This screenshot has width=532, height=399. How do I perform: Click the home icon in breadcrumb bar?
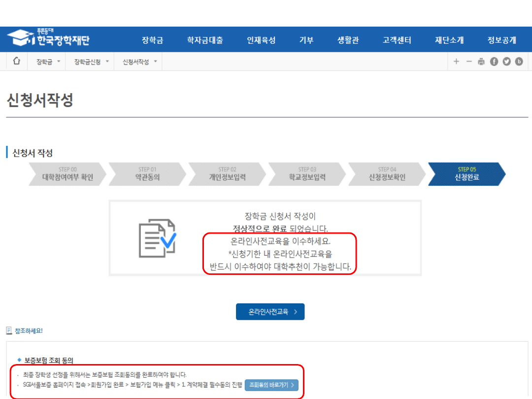(17, 62)
